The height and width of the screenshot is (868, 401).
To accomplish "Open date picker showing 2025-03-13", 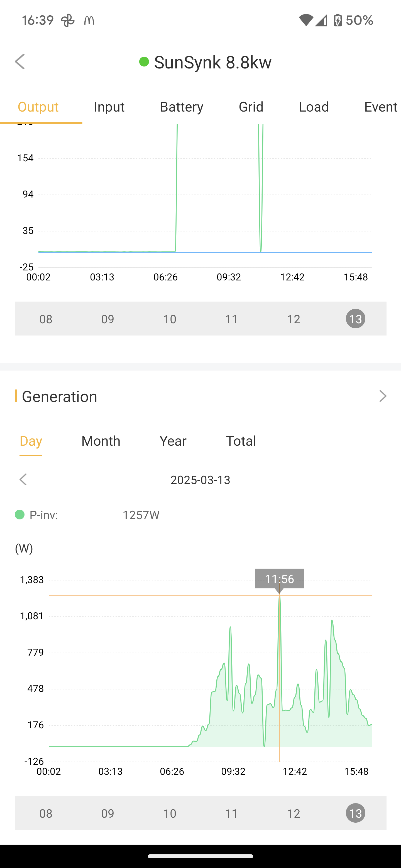I will click(x=200, y=480).
